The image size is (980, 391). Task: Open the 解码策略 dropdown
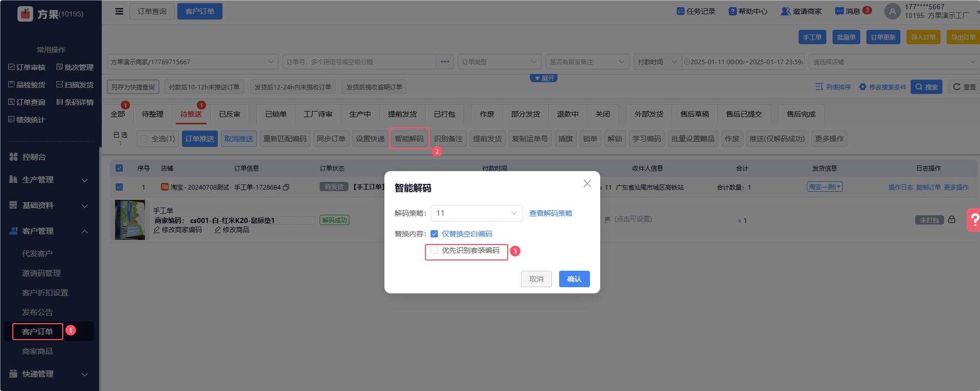(x=476, y=213)
